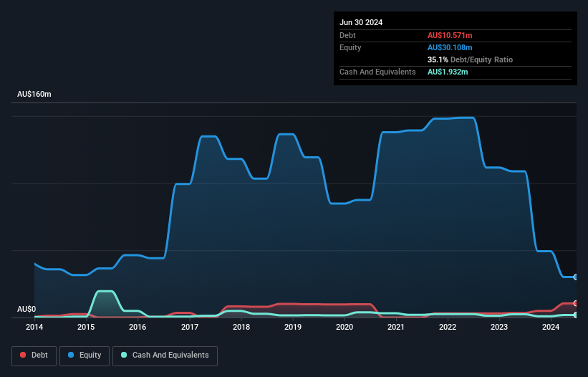Click the teal Cash endpoint marker
This screenshot has width=588, height=377.
pyautogui.click(x=575, y=315)
